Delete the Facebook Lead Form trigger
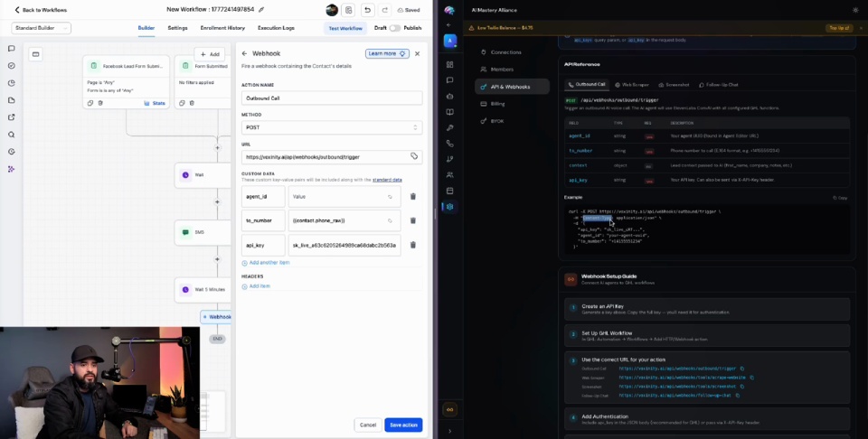Screen dimensions: 868x439 coord(100,103)
